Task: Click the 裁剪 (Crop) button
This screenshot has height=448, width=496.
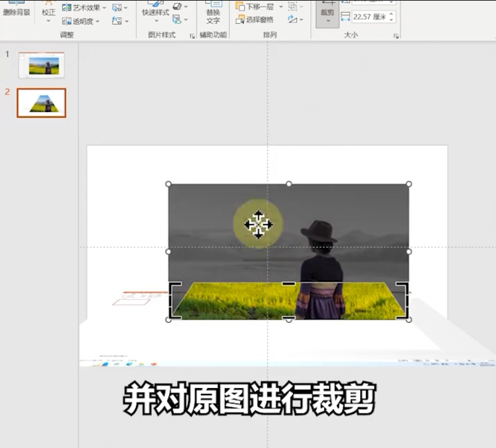Action: click(x=328, y=13)
